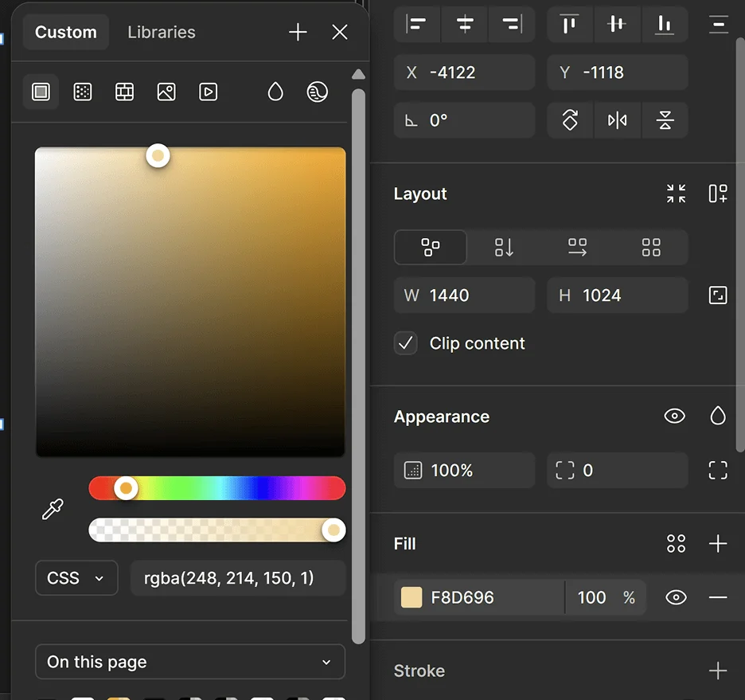This screenshot has width=745, height=700.
Task: Select the gradient fill type icon
Action: (x=83, y=92)
